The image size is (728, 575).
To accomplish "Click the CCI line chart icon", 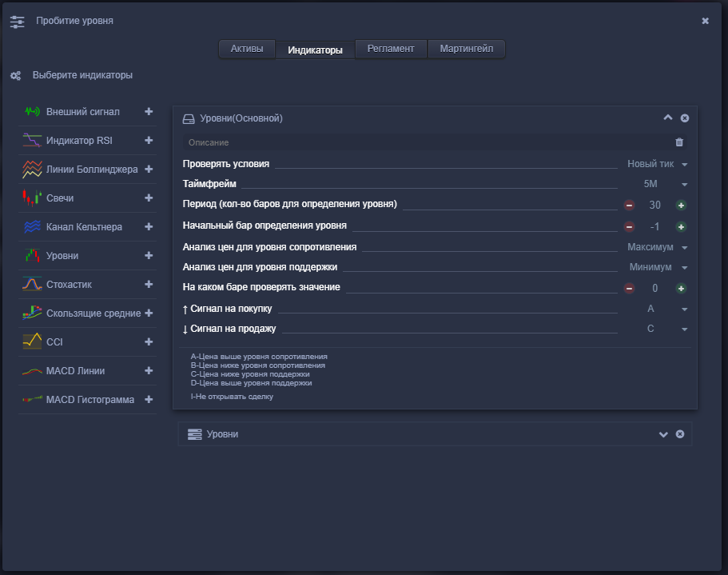I will (32, 341).
